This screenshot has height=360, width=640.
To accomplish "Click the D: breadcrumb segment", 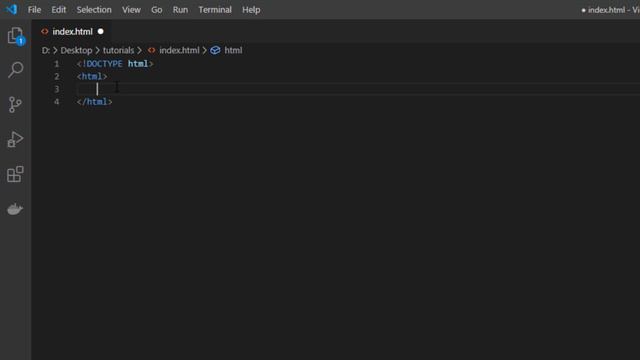I will point(45,50).
